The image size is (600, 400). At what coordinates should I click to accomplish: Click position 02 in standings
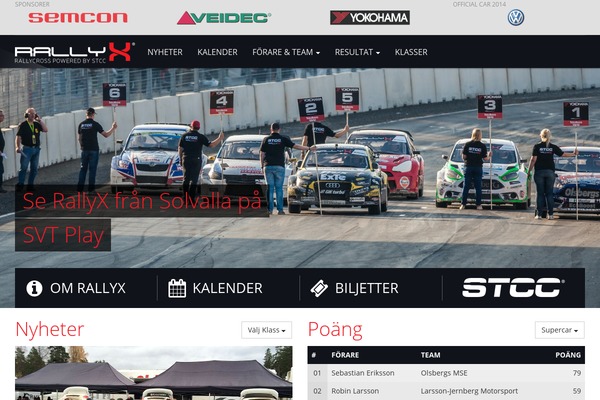pyautogui.click(x=317, y=391)
